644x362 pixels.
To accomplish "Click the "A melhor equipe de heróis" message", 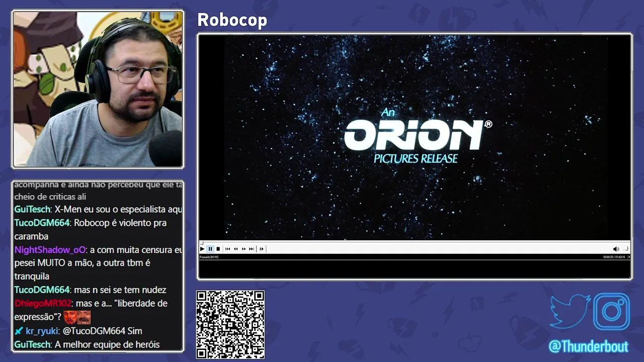I will [x=87, y=344].
